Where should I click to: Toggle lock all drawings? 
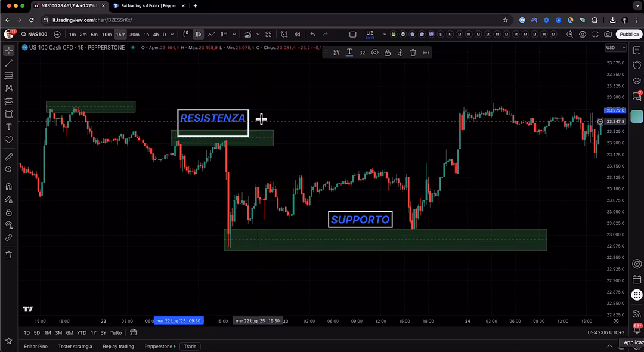9,212
